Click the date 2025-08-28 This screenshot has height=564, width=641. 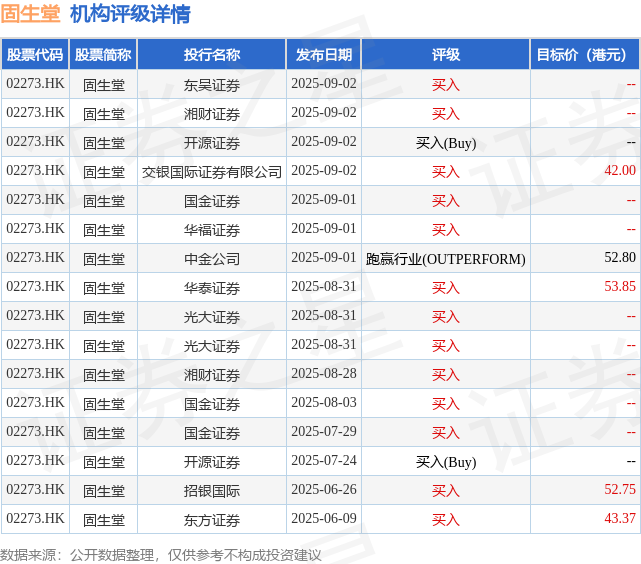coord(324,374)
